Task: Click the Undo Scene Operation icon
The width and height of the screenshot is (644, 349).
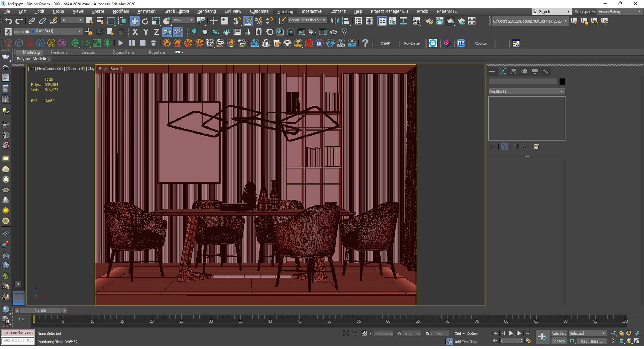Action: (9, 21)
